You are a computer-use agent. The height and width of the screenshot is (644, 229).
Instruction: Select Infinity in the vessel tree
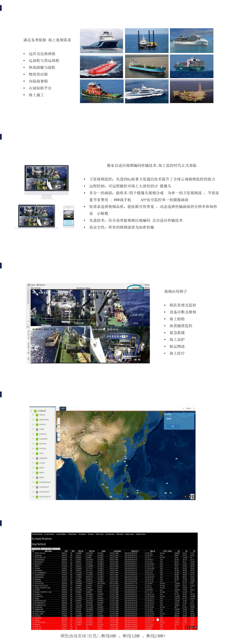[x=41, y=453]
